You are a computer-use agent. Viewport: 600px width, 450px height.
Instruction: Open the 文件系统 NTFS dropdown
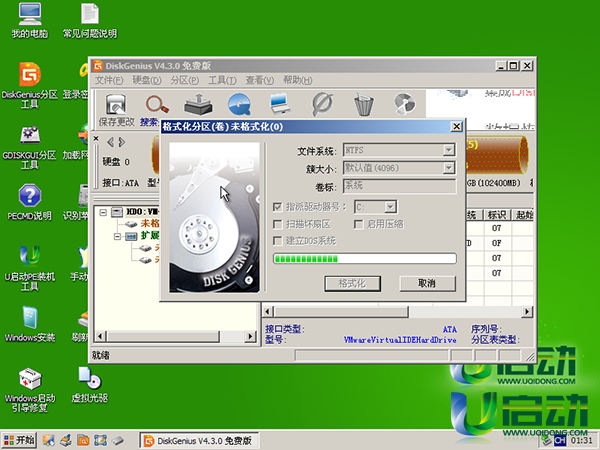pyautogui.click(x=449, y=150)
